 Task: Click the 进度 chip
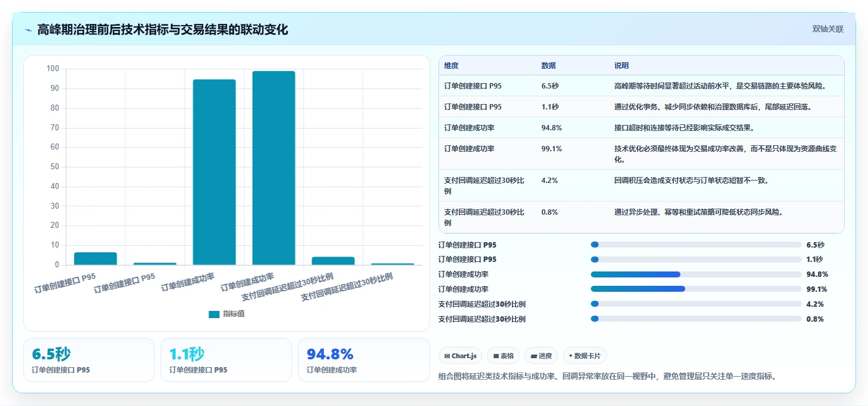pos(541,356)
